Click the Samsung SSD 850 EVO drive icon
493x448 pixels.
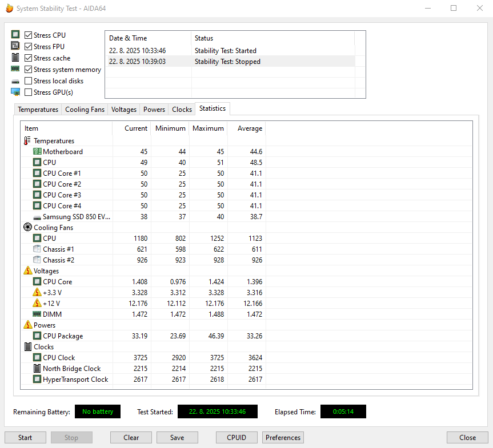37,216
